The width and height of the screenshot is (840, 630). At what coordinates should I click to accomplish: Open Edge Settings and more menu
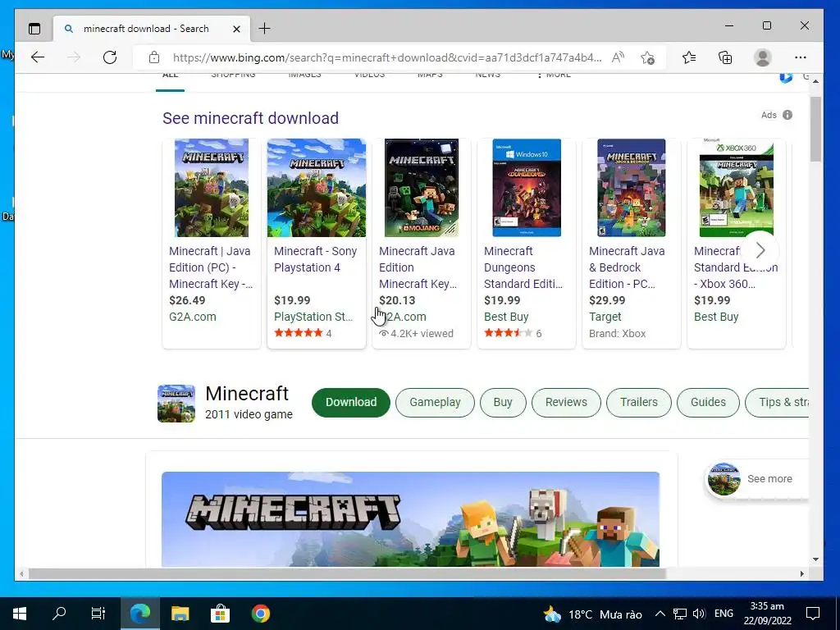801,57
